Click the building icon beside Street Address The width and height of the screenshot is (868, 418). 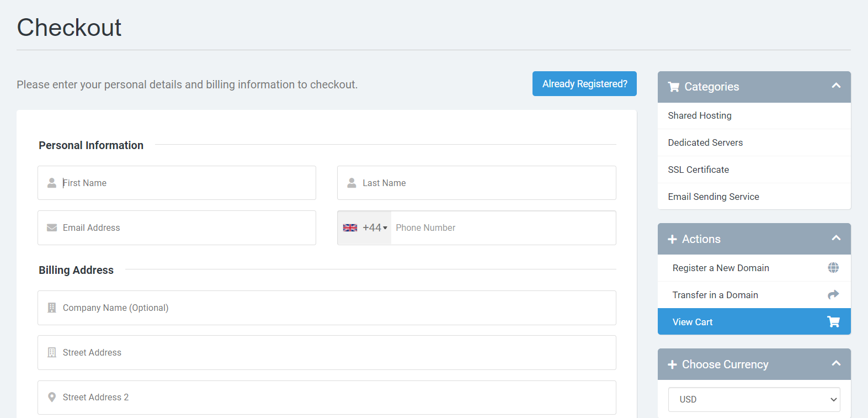coord(52,352)
